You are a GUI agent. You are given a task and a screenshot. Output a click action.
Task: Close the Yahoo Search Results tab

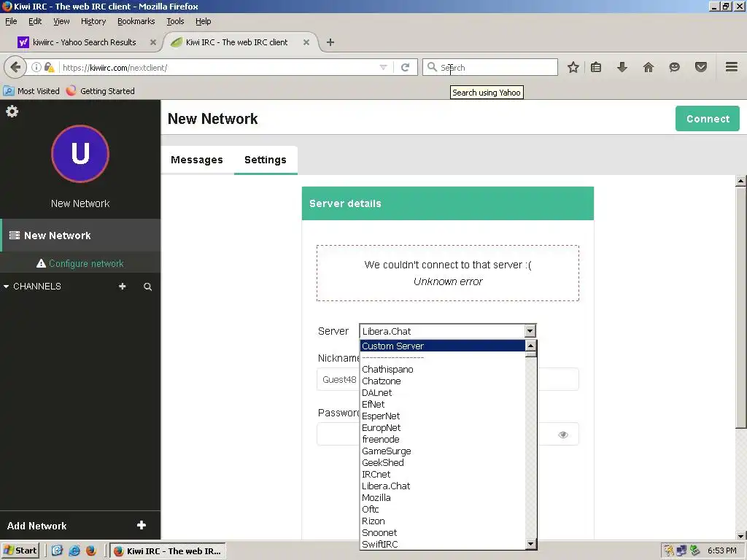point(153,42)
